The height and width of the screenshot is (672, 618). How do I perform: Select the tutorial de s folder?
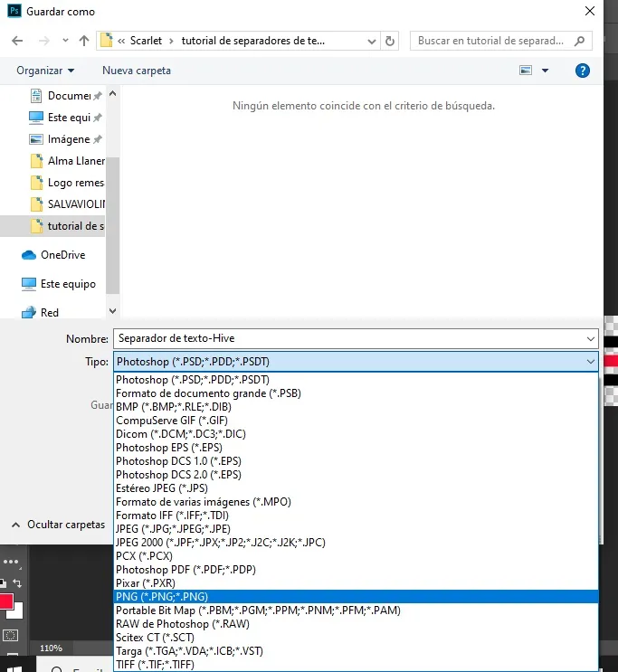(52, 226)
